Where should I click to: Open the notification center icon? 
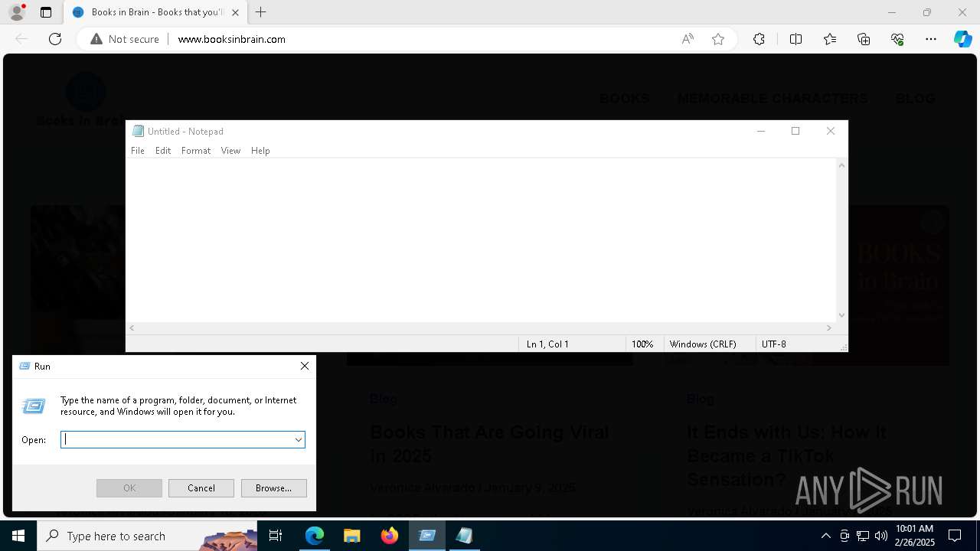tap(955, 536)
